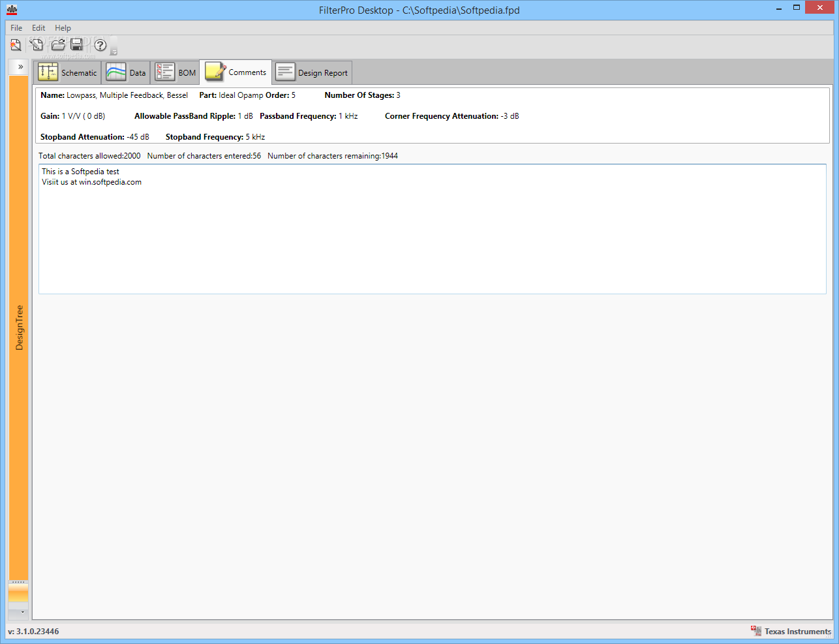Click 'Allowable PassBand Ripple: 1 dB' text
The image size is (839, 644).
pos(194,116)
